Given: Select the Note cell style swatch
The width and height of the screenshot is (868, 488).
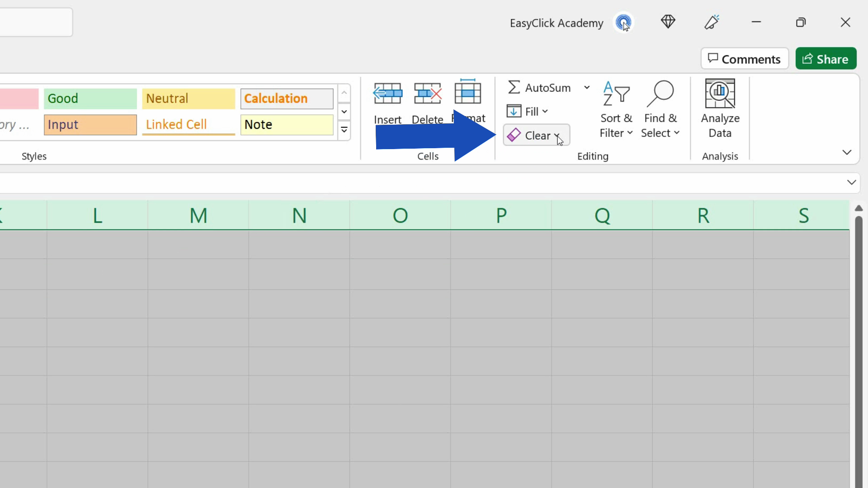Looking at the screenshot, I should tap(286, 125).
